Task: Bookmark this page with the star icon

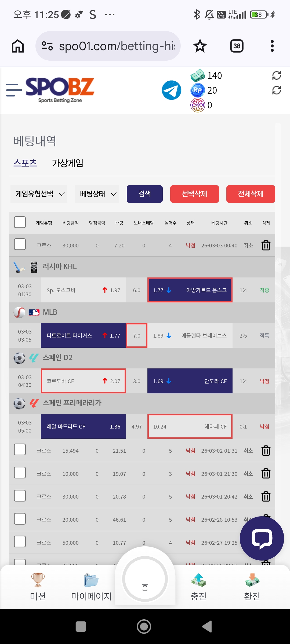Action: pos(200,46)
